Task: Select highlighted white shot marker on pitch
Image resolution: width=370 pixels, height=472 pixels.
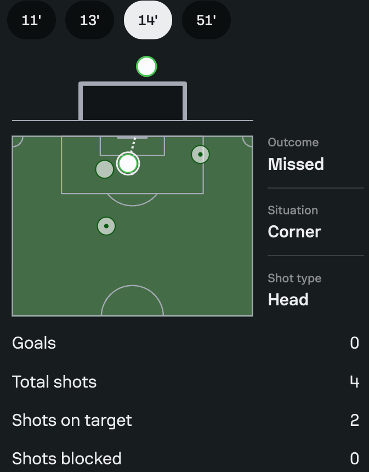Action: click(x=128, y=164)
